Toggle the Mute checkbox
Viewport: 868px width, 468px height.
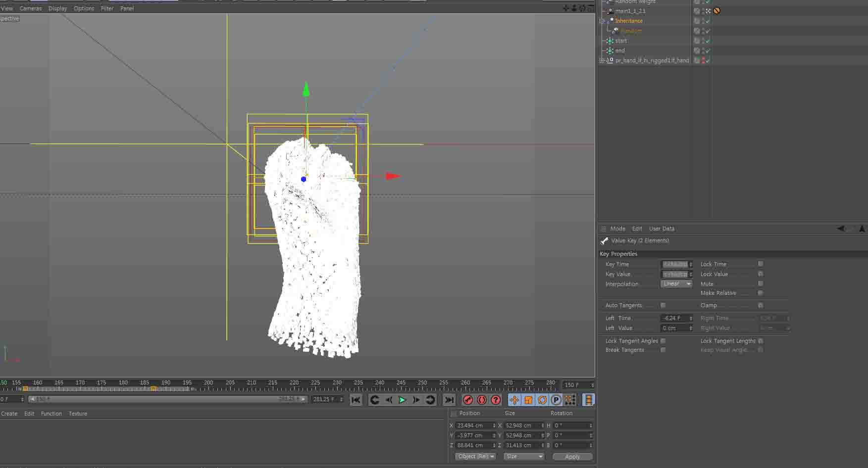pos(761,284)
